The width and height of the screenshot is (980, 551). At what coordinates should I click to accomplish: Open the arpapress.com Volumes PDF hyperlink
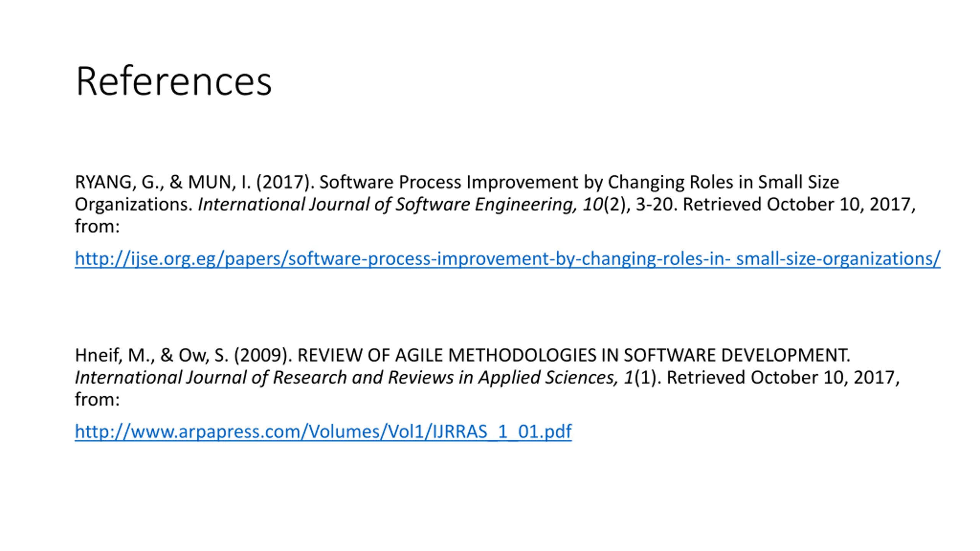point(323,432)
